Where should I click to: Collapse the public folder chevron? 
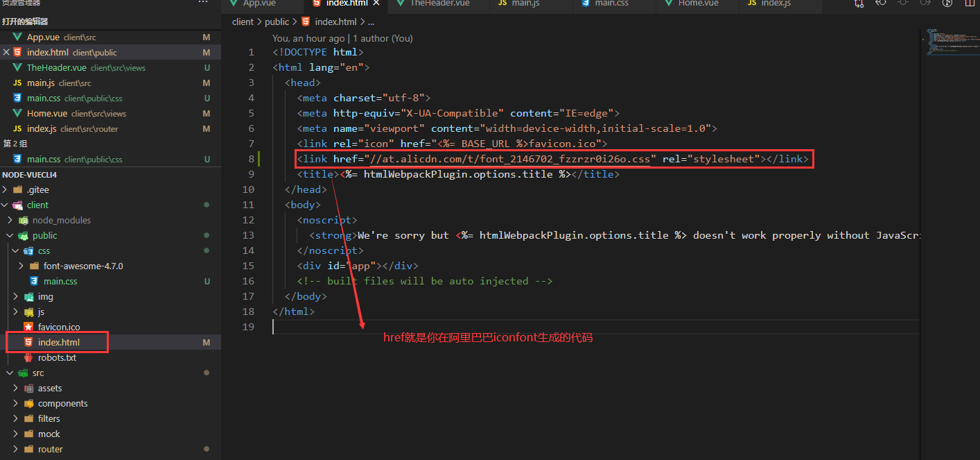coord(10,235)
